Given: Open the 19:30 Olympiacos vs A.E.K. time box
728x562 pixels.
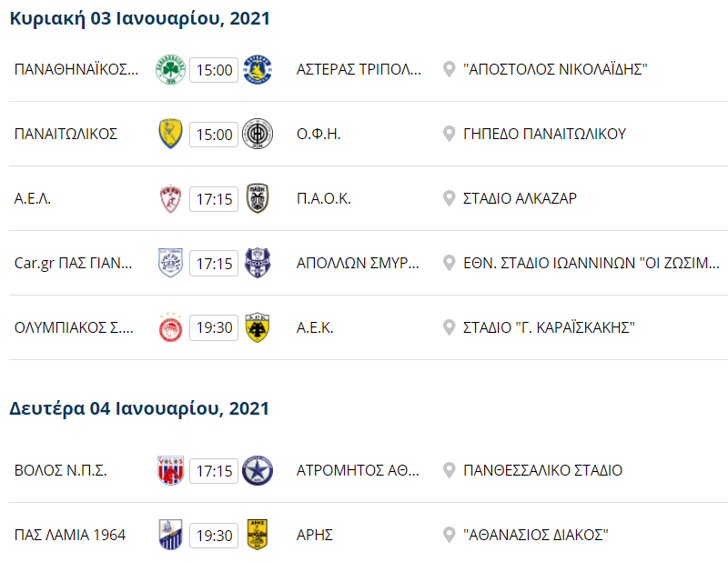Looking at the screenshot, I should click(x=214, y=327).
